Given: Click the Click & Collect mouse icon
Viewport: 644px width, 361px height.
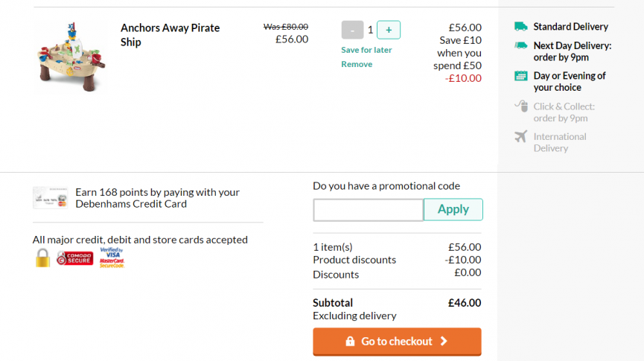Looking at the screenshot, I should [x=521, y=106].
